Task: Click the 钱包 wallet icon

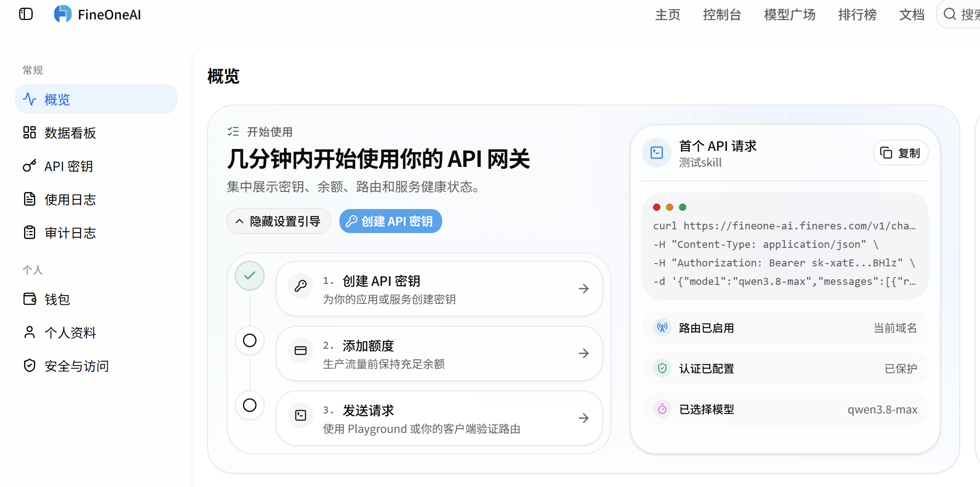Action: click(30, 299)
